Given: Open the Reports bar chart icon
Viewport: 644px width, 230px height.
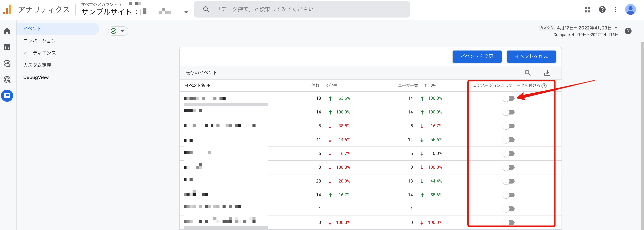Looking at the screenshot, I should 7,47.
